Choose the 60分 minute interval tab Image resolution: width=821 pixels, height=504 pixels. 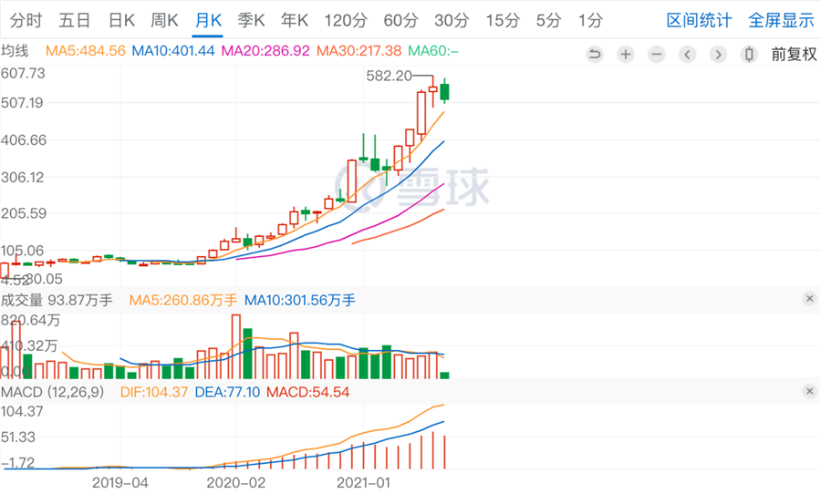400,20
